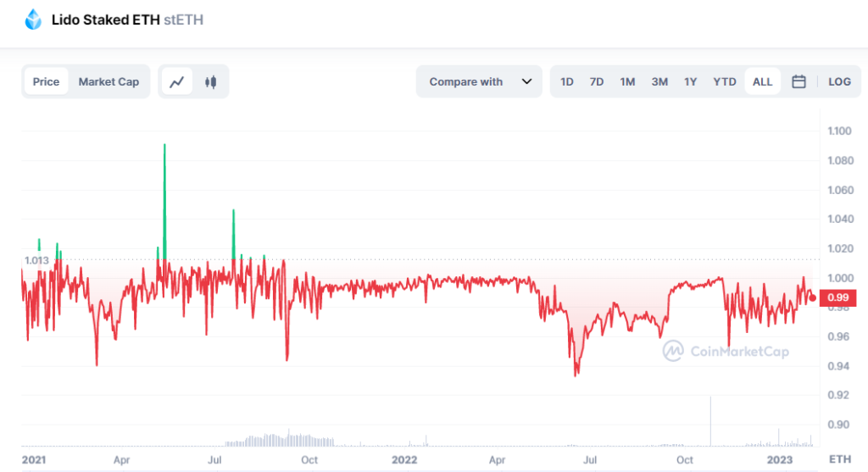Image resolution: width=868 pixels, height=472 pixels.
Task: Click the 1.040 y-axis label
Action: (x=839, y=219)
